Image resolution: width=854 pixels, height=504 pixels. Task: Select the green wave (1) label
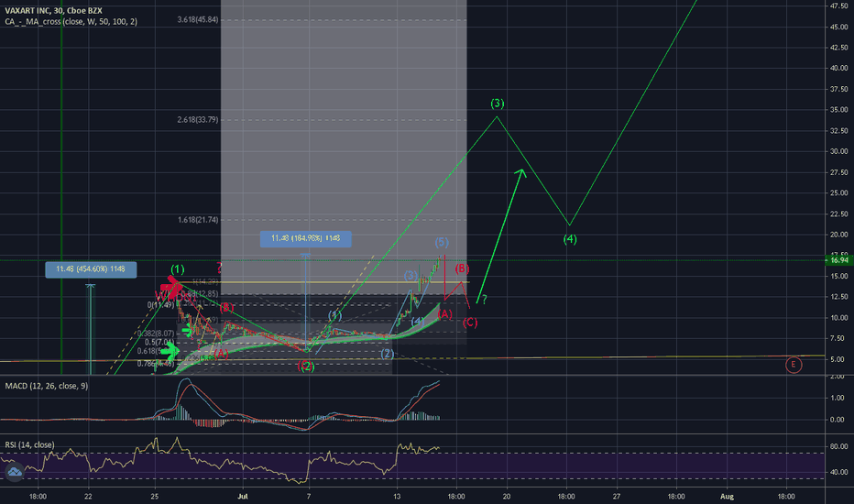pyautogui.click(x=178, y=269)
